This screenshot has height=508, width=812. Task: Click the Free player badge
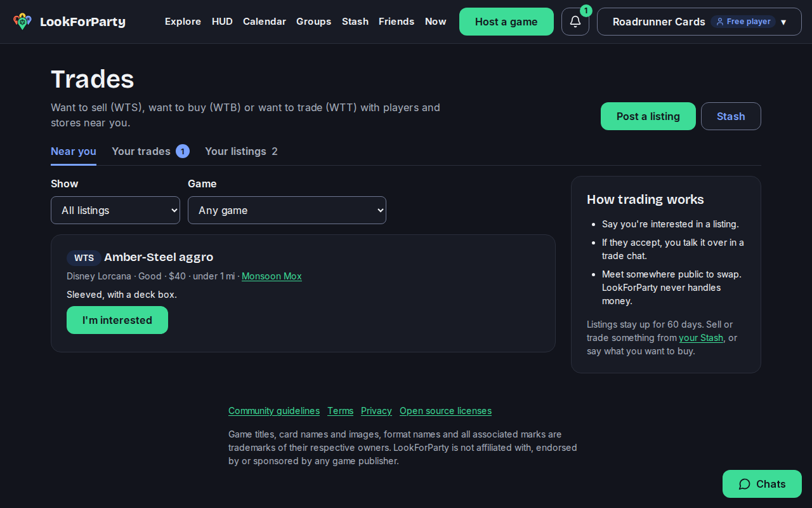coord(743,22)
